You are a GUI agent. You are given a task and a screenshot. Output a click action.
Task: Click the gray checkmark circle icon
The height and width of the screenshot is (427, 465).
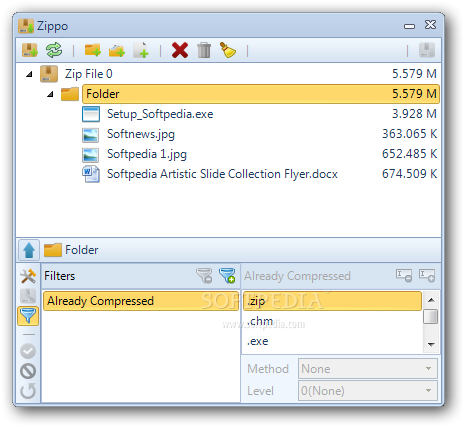tap(28, 351)
